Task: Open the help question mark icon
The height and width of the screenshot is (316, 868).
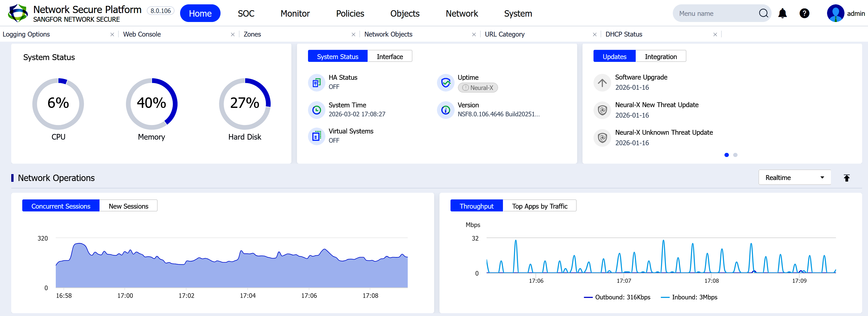Action: point(804,14)
